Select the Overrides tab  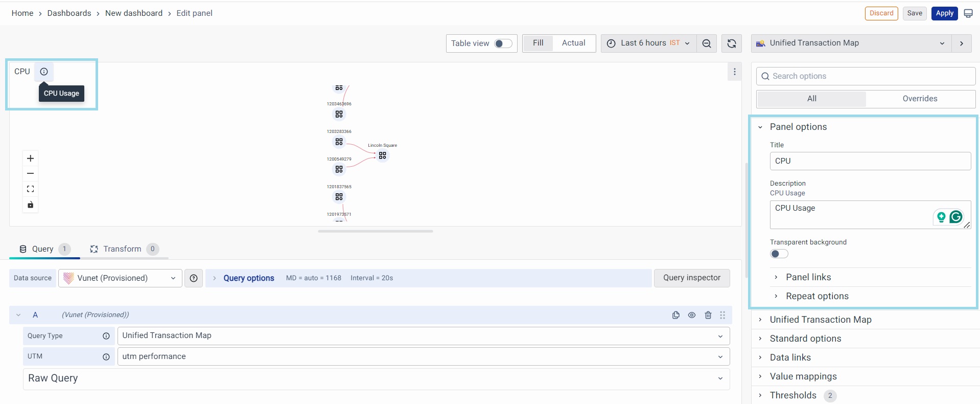pos(920,99)
